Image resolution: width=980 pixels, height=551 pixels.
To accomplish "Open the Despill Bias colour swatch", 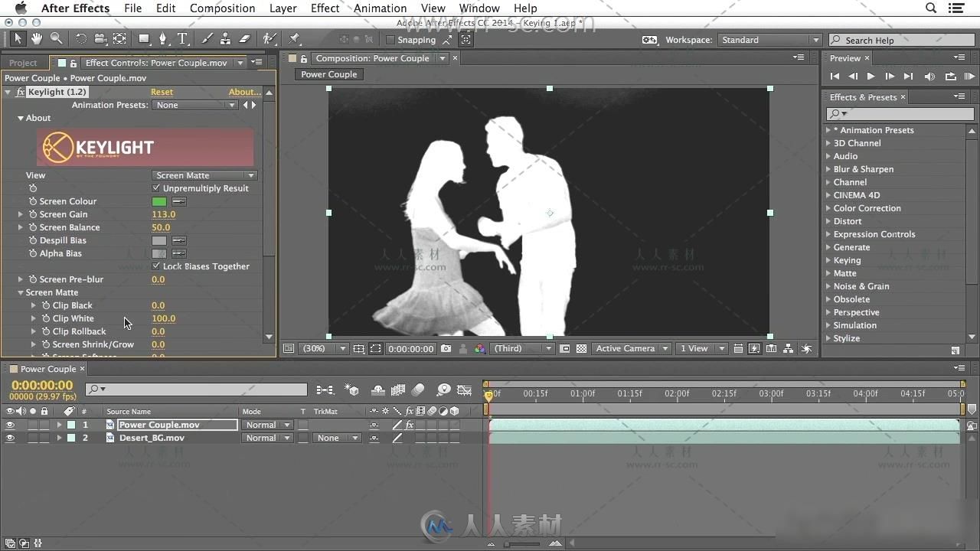I will [x=158, y=240].
